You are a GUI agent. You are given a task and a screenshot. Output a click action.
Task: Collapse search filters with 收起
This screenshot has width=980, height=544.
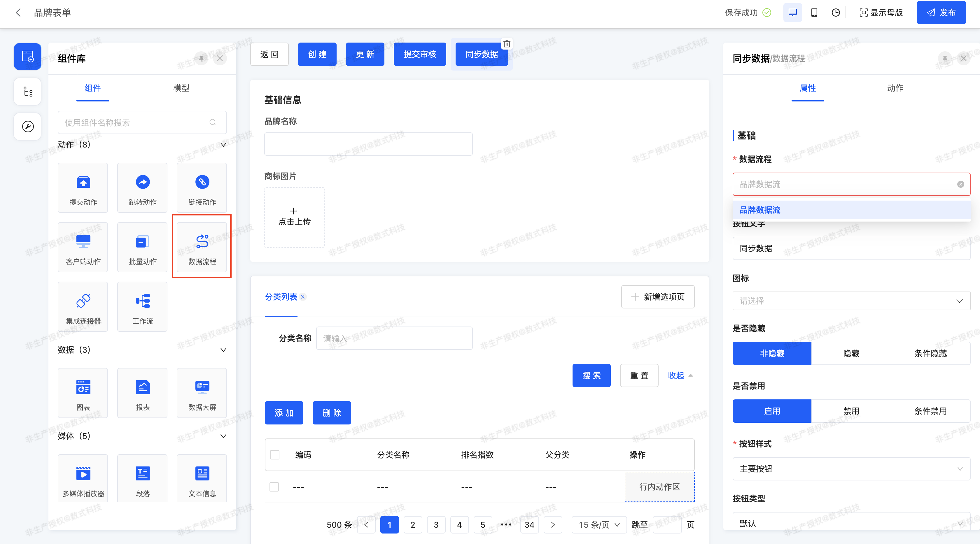click(x=680, y=375)
